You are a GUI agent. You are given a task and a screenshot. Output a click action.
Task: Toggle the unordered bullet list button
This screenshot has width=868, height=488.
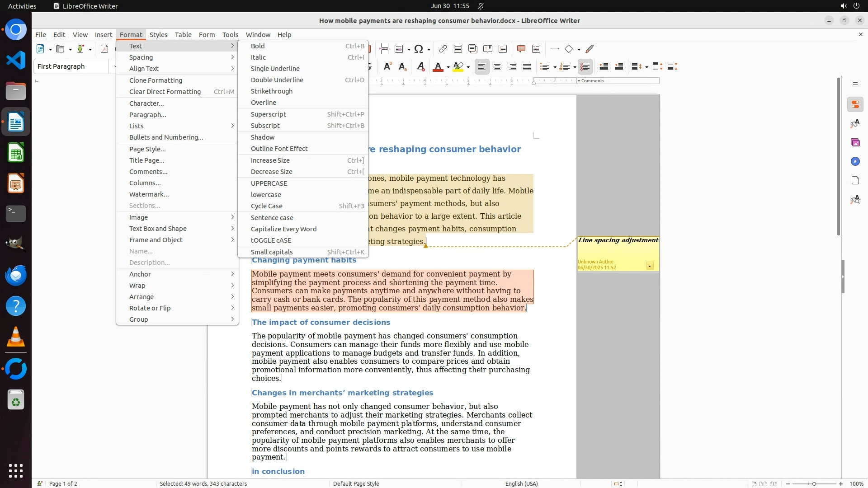pos(544,66)
